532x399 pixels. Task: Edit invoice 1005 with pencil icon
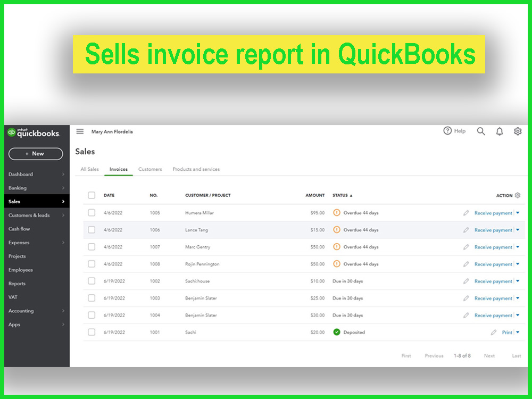click(x=466, y=213)
